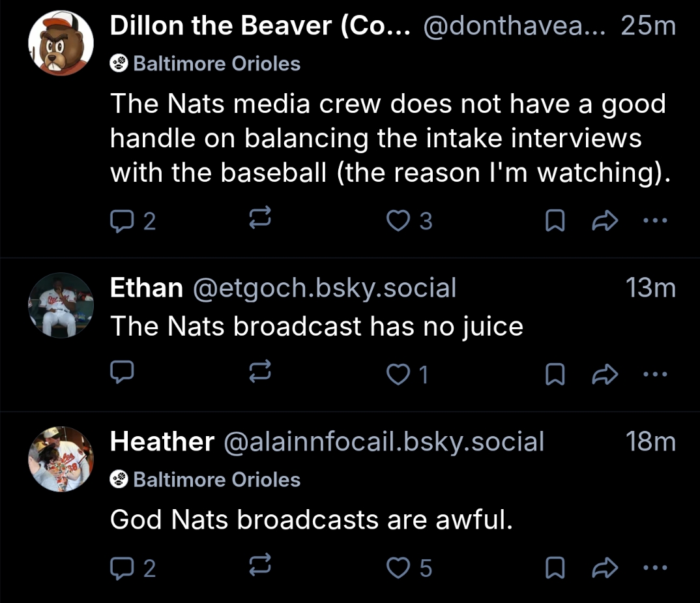700x603 pixels.
Task: Tap Baltimore Orioles tag under Heather's name
Action: pos(205,480)
